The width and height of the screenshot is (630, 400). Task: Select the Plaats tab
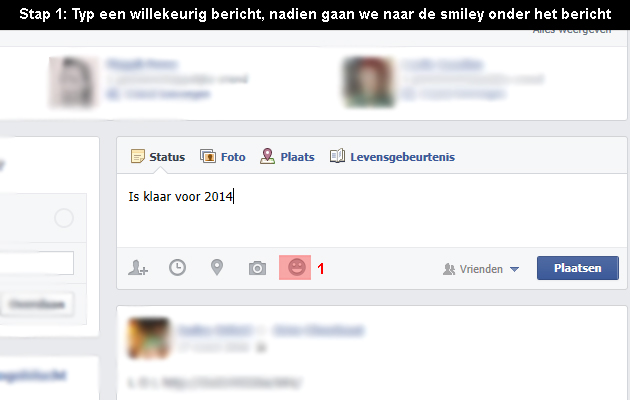(287, 157)
